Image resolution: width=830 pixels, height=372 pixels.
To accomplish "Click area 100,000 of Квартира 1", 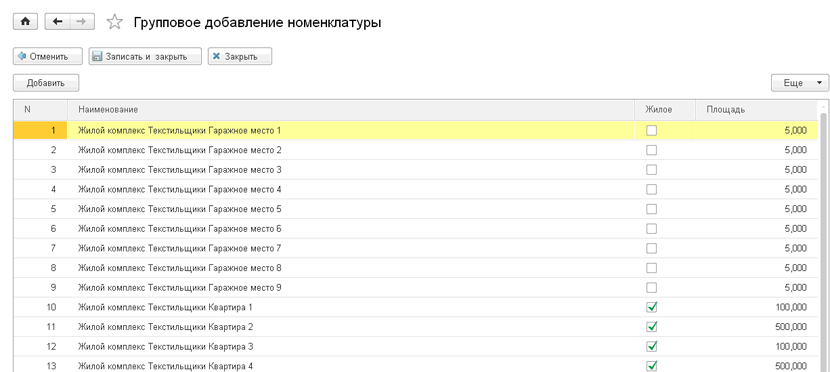I will coord(792,307).
